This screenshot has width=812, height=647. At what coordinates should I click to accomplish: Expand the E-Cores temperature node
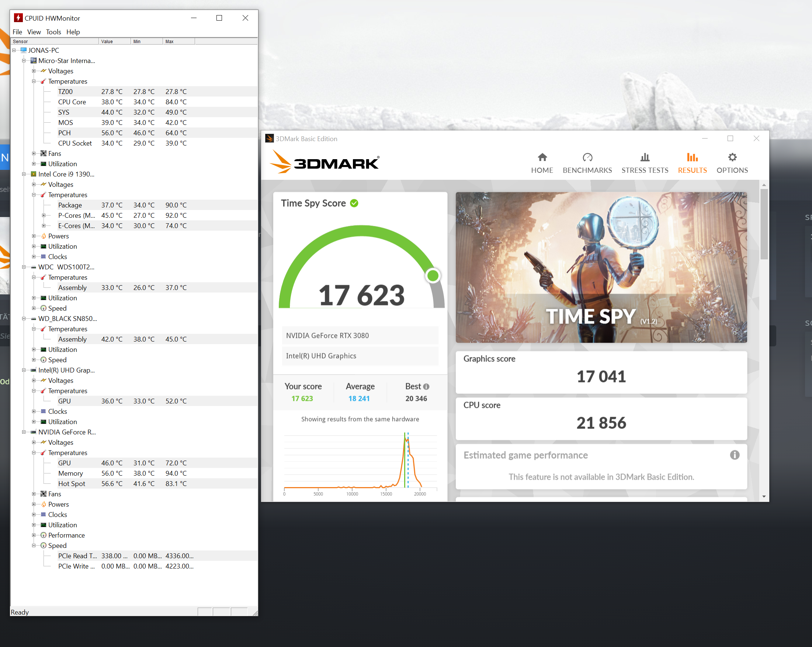pyautogui.click(x=44, y=226)
